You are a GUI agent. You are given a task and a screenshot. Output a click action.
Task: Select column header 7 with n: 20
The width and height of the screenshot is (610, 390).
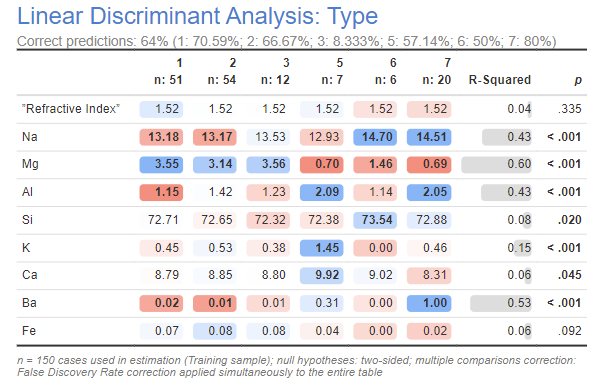pyautogui.click(x=436, y=71)
